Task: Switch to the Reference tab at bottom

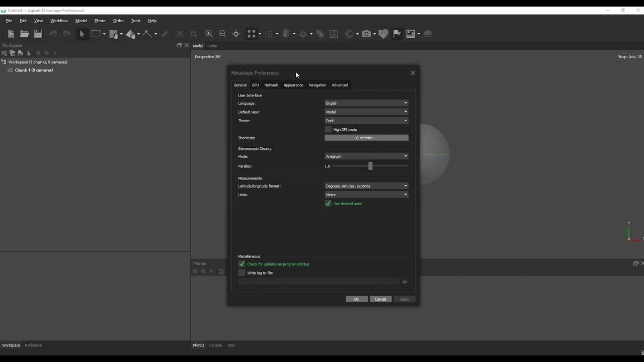Action: click(33, 345)
